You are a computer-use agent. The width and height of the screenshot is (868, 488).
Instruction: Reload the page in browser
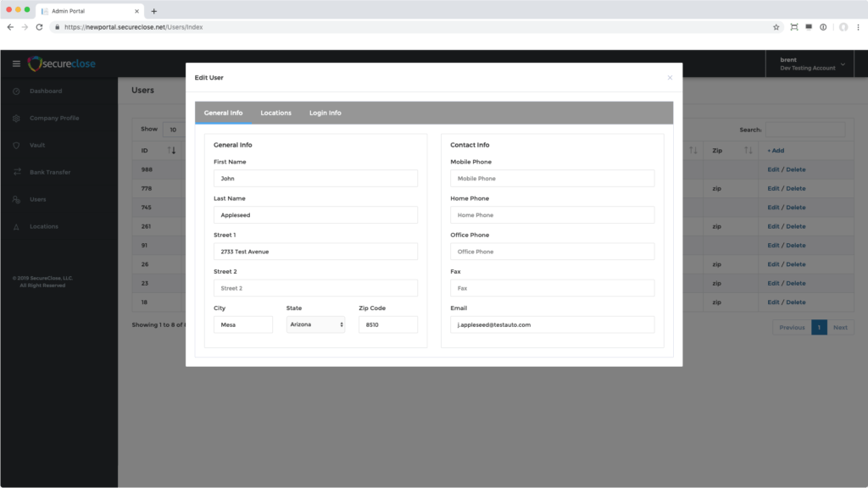click(39, 27)
